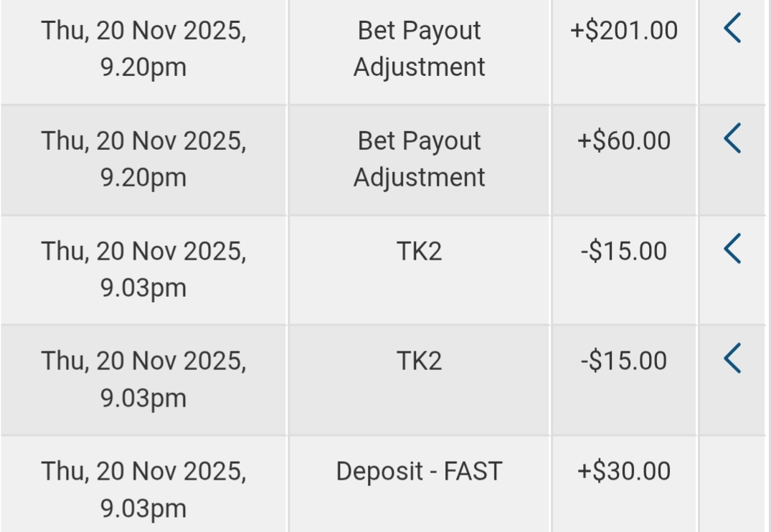Open chevron of TK2 row beneath $60.00 payout

click(x=732, y=249)
